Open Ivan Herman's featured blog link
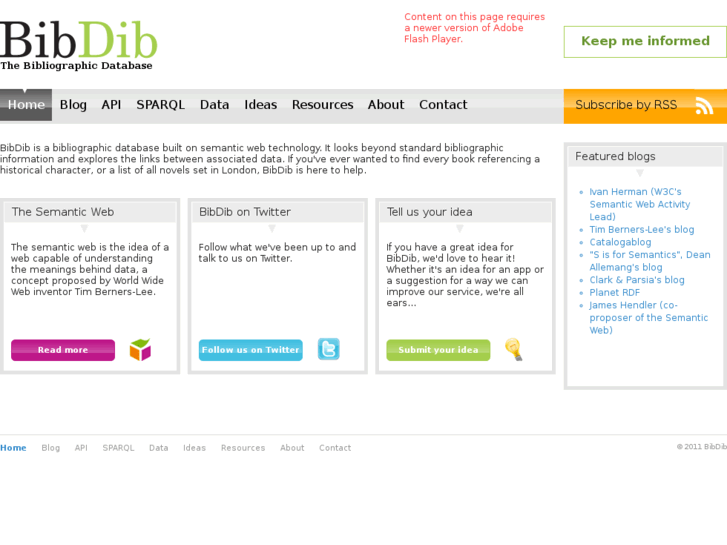The image size is (727, 545). click(640, 204)
